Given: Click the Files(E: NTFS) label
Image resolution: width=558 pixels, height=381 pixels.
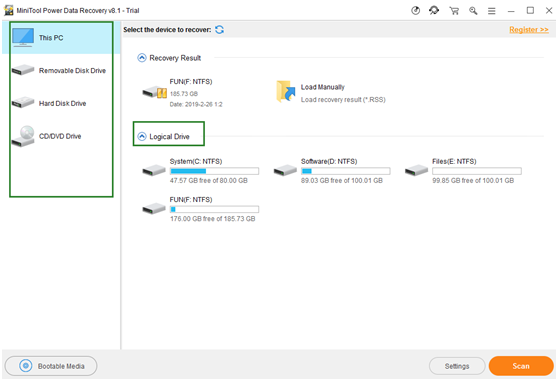Looking at the screenshot, I should [454, 162].
